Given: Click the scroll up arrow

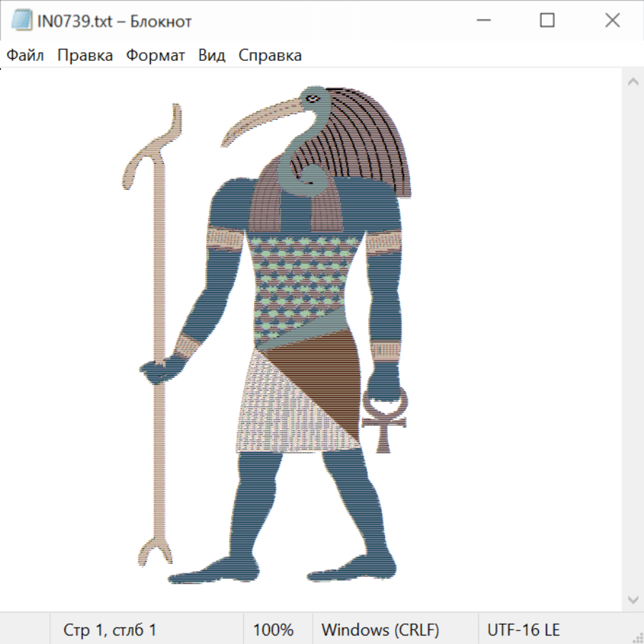Looking at the screenshot, I should (633, 82).
